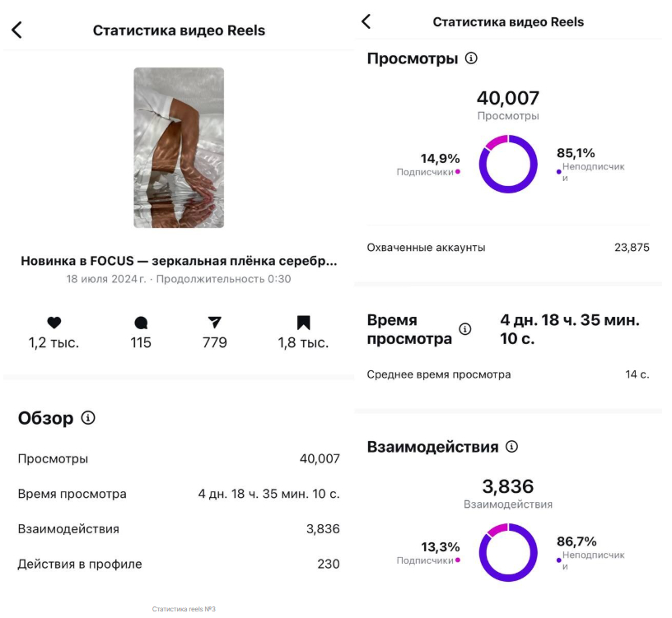Tap the saves bookmark icon
Image resolution: width=672 pixels, height=618 pixels.
[x=303, y=323]
